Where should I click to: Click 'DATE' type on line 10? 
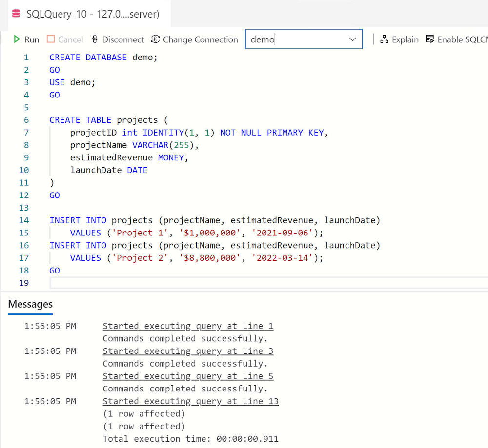137,170
